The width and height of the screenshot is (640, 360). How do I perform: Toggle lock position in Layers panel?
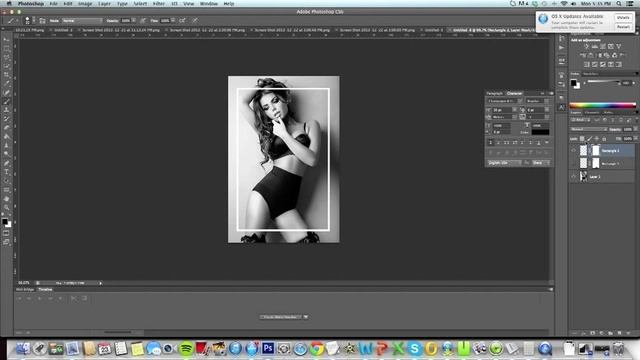pyautogui.click(x=596, y=139)
